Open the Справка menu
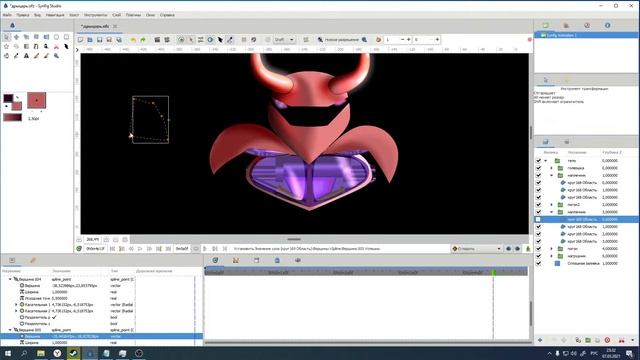The image size is (640, 360). click(167, 15)
